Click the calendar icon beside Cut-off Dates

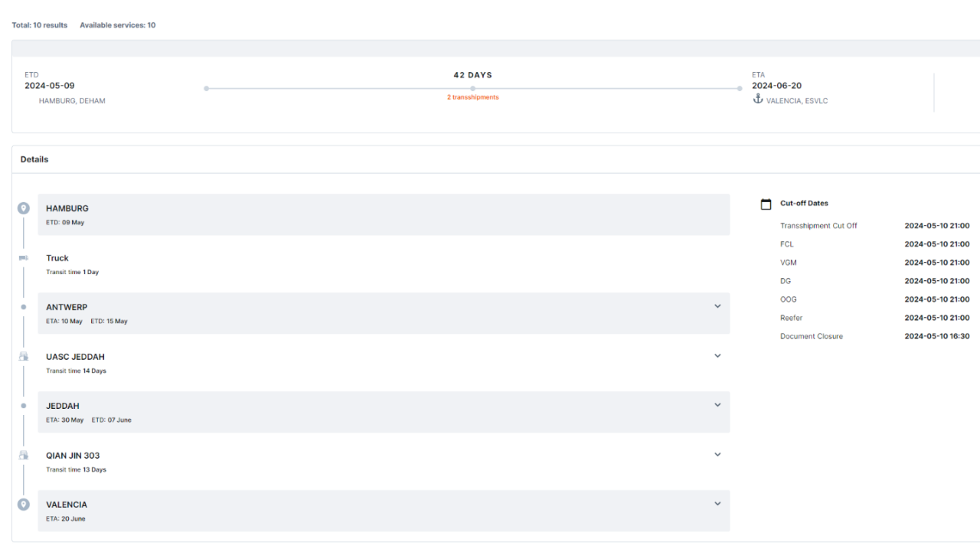766,203
